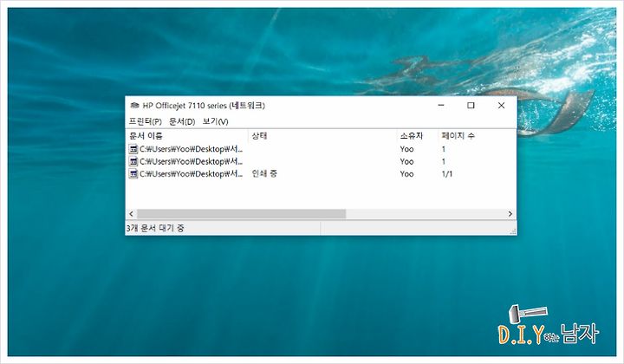Click the 인쇄 중 status cell
Viewport: 624px width, 364px height.
264,173
